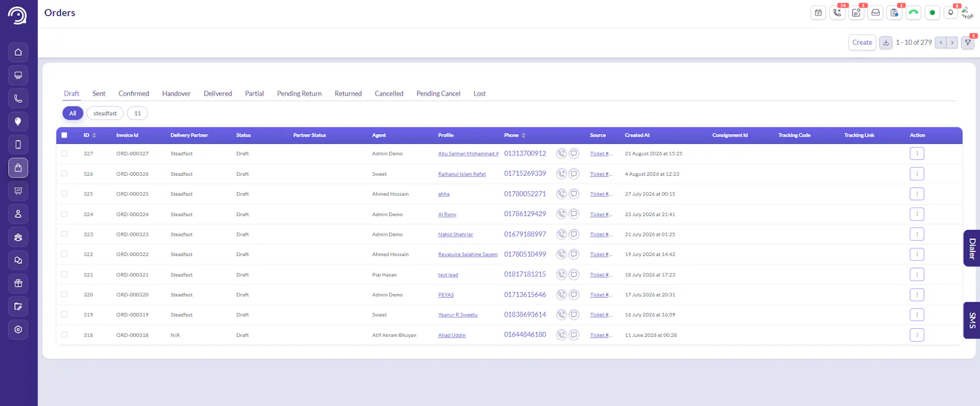Tick the checkbox for order 324
Image resolution: width=980 pixels, height=406 pixels.
click(x=64, y=214)
